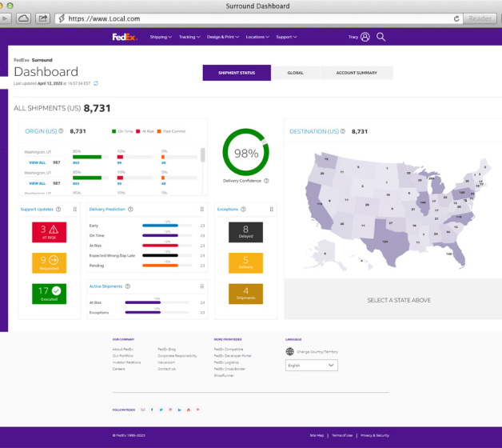Open the Newsroom footer link
Image resolution: width=502 pixels, height=448 pixels.
pos(166,362)
